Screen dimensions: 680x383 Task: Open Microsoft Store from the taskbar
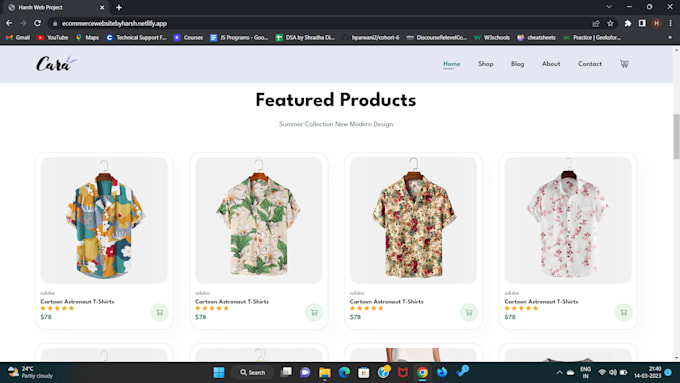[364, 372]
